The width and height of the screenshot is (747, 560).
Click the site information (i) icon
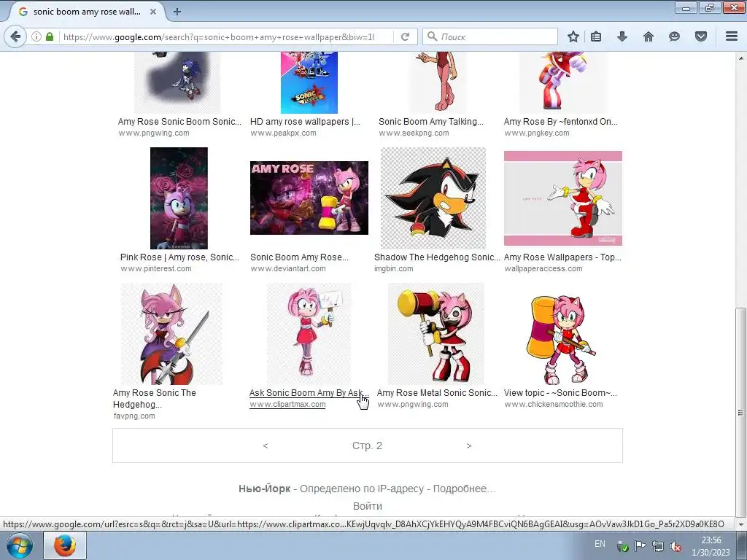point(36,36)
